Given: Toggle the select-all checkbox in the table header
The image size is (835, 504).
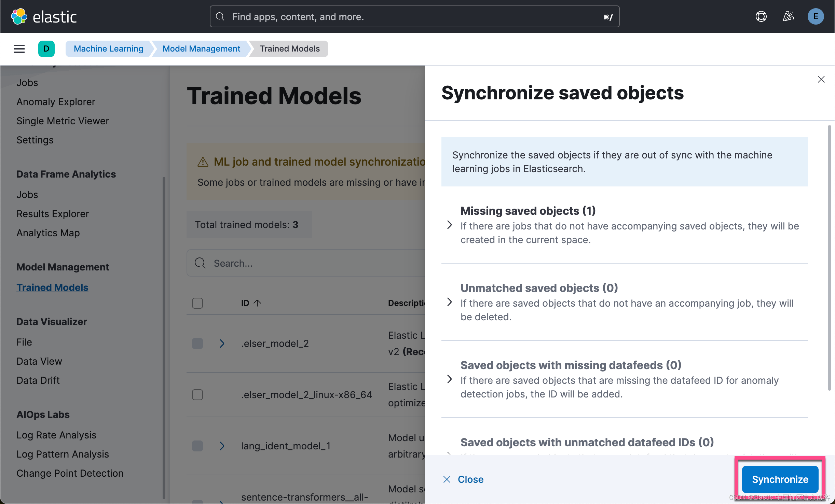Looking at the screenshot, I should pos(197,303).
